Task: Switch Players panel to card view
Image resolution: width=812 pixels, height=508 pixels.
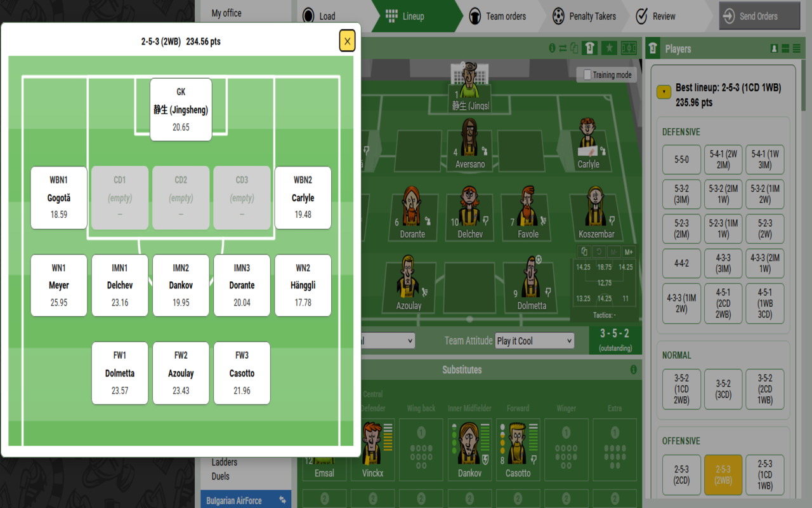Action: click(785, 49)
